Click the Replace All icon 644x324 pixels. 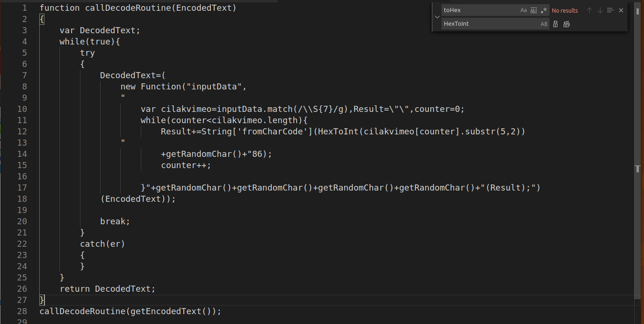point(566,24)
